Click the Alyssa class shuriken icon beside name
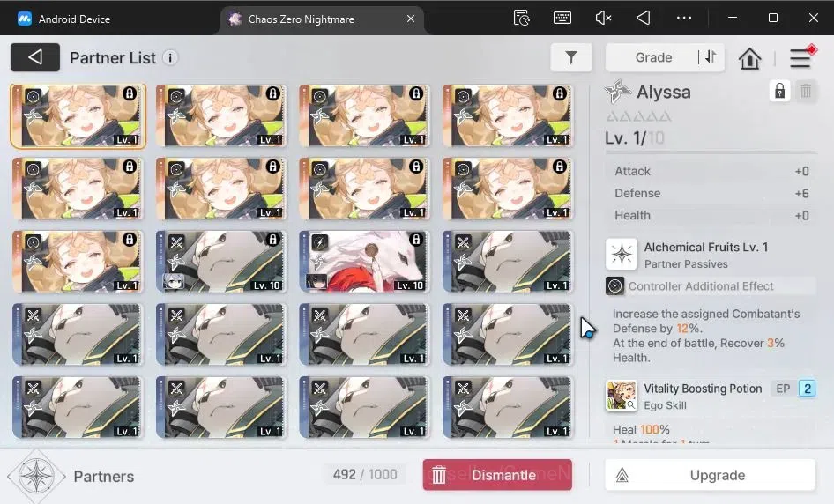Viewport: 834px width, 504px height. click(617, 92)
